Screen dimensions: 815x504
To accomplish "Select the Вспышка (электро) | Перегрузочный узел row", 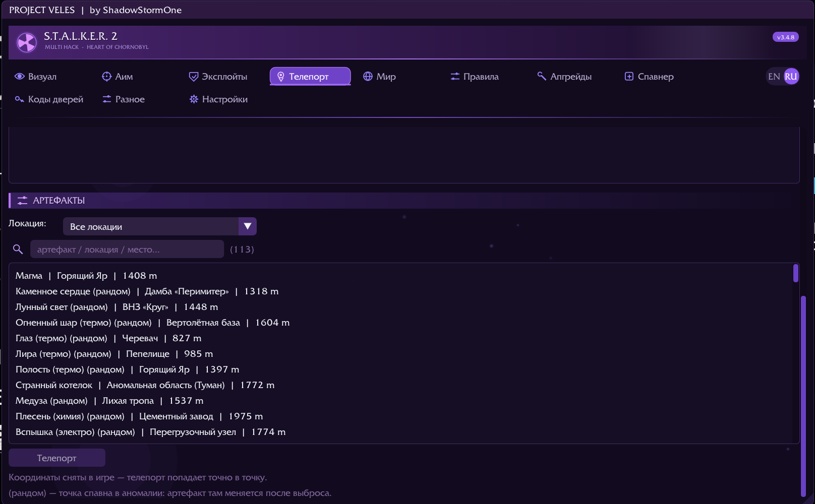I will 401,432.
